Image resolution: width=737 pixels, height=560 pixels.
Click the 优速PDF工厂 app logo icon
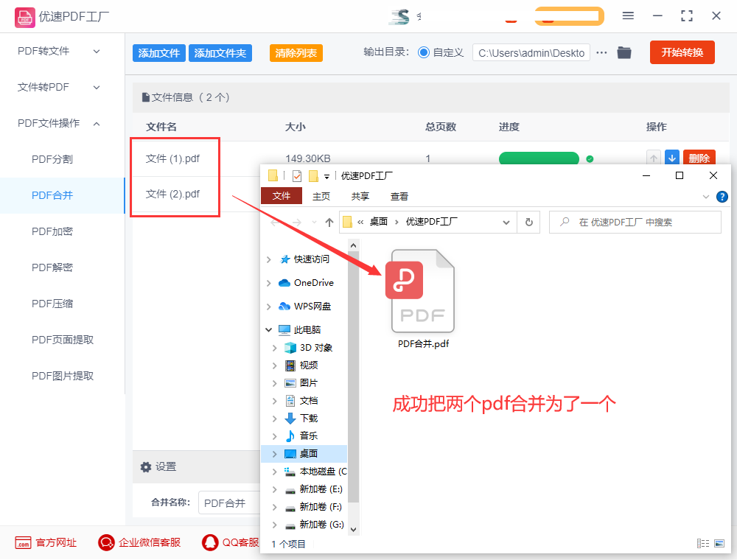[x=24, y=17]
